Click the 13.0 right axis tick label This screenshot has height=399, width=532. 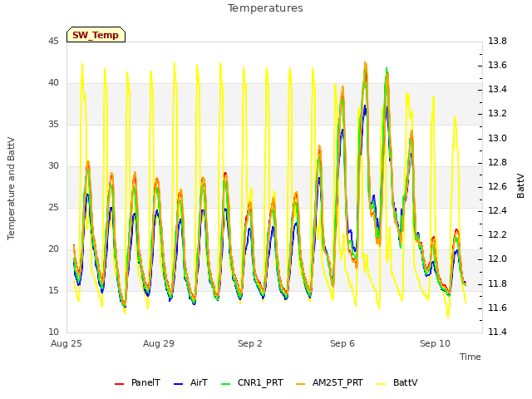click(x=497, y=139)
